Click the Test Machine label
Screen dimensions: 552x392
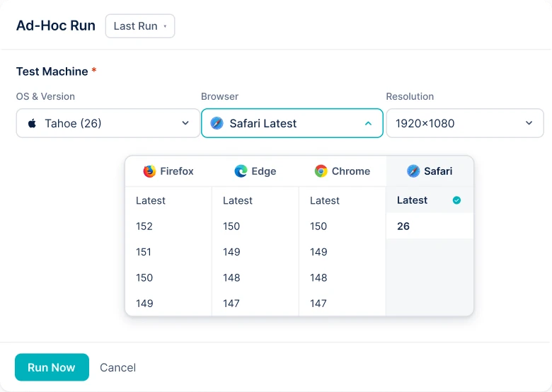[52, 71]
